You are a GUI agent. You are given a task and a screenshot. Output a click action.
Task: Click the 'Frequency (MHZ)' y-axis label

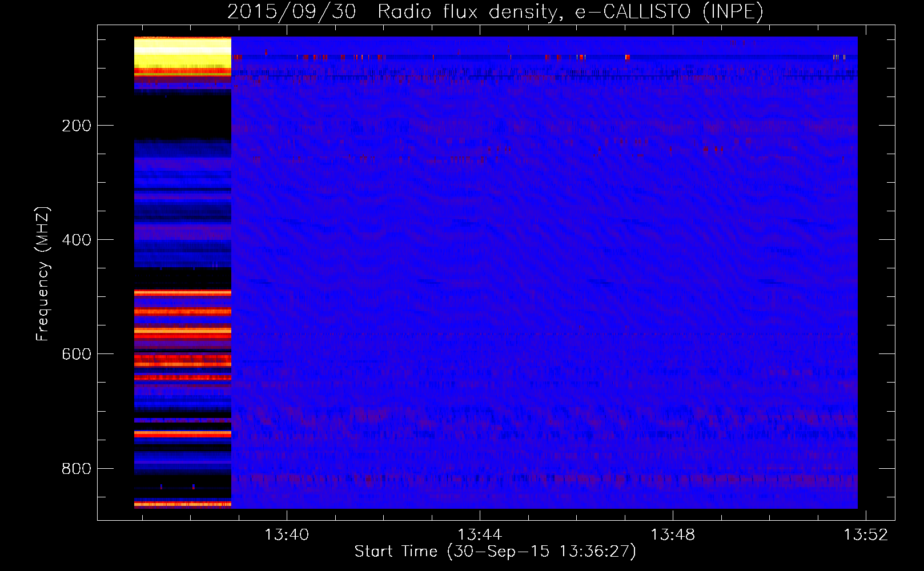tap(43, 274)
